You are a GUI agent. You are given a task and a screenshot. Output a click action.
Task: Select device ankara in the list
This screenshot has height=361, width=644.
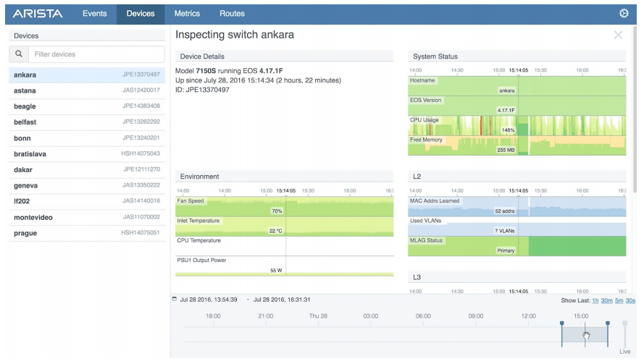click(x=87, y=75)
